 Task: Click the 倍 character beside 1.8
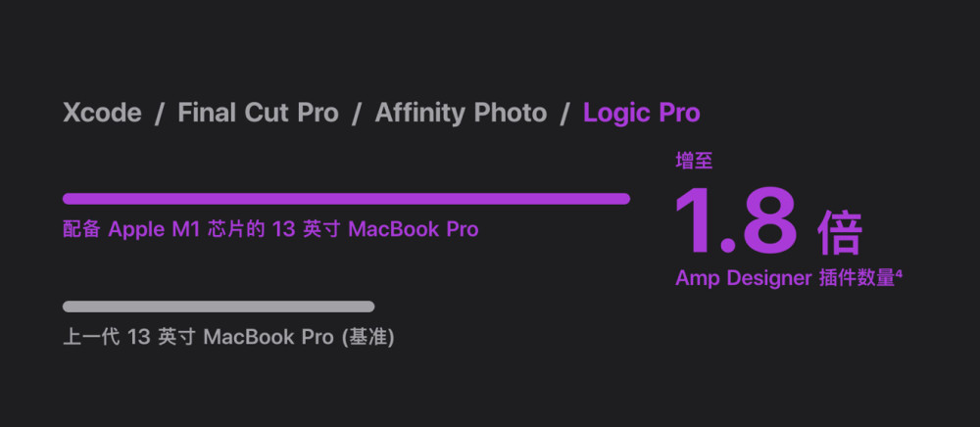(840, 232)
